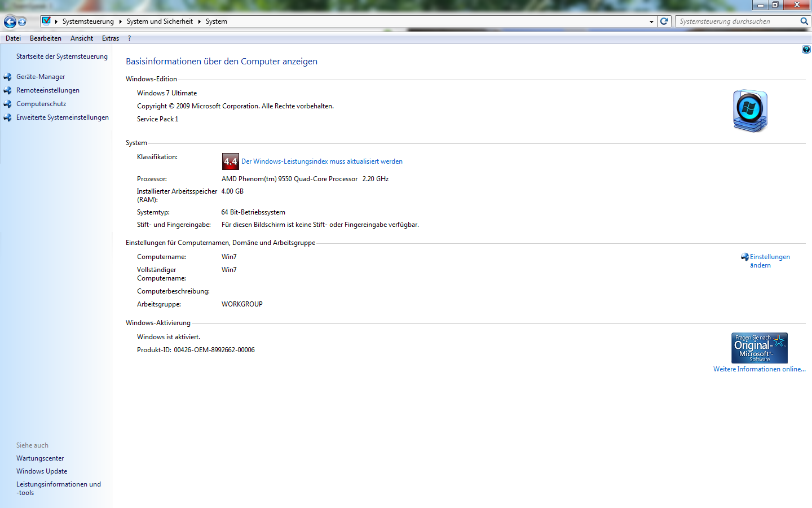Click Windows-Leistungsindex muss aktualisiert werden link
812x508 pixels.
(321, 161)
